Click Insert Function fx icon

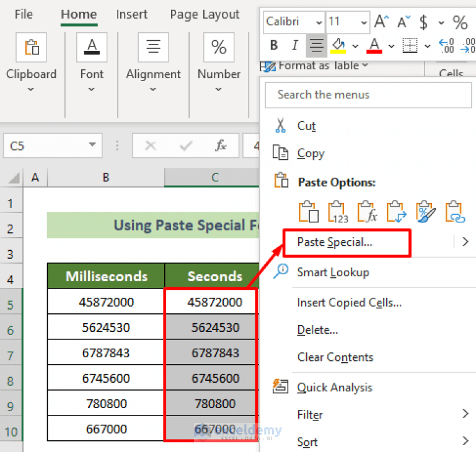[x=221, y=146]
